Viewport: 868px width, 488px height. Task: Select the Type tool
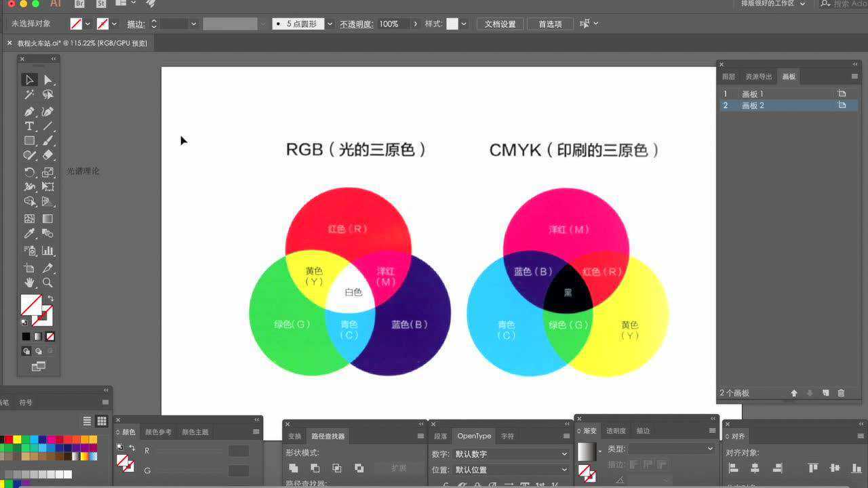(x=29, y=126)
